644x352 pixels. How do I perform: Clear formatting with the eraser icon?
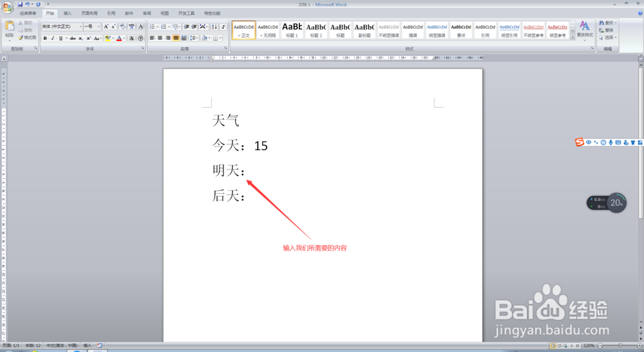pyautogui.click(x=123, y=26)
